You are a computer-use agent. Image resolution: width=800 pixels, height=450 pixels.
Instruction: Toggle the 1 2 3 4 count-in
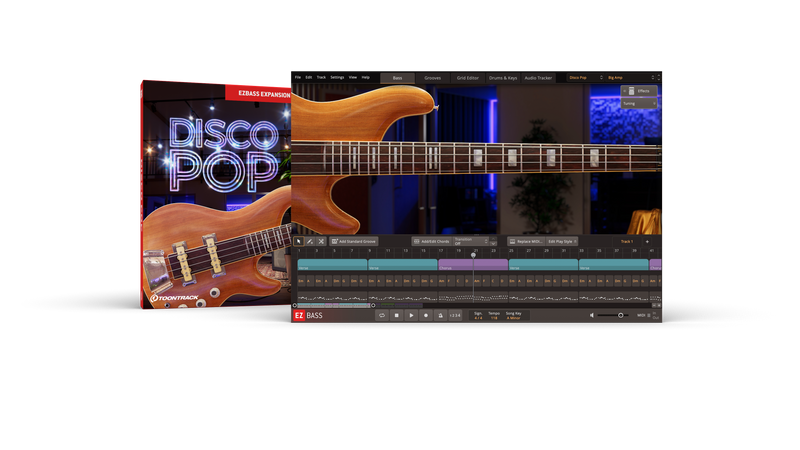click(455, 315)
